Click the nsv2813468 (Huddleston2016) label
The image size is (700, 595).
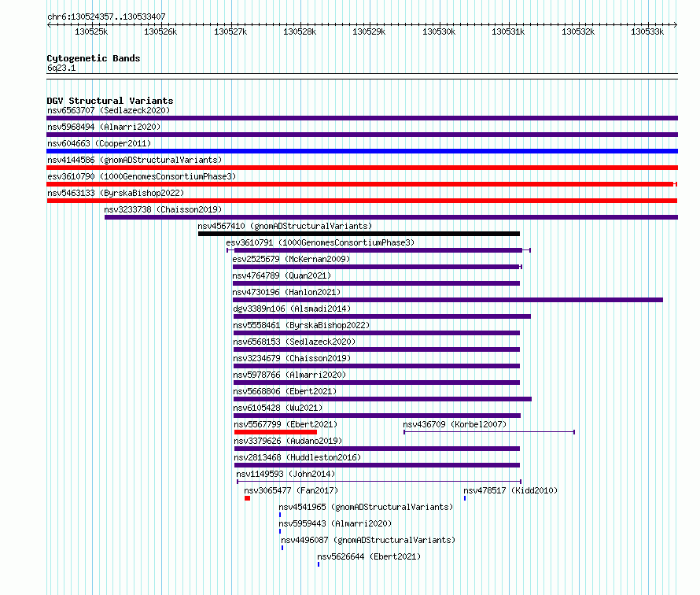tap(297, 457)
